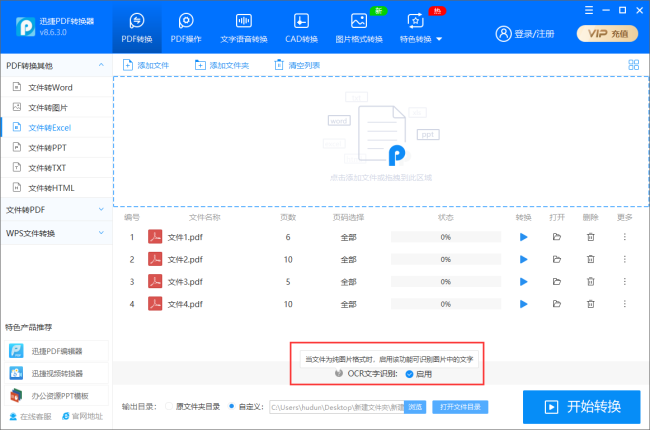Change page selection 全部 for 文件4.pdf
The height and width of the screenshot is (430, 650).
[348, 304]
